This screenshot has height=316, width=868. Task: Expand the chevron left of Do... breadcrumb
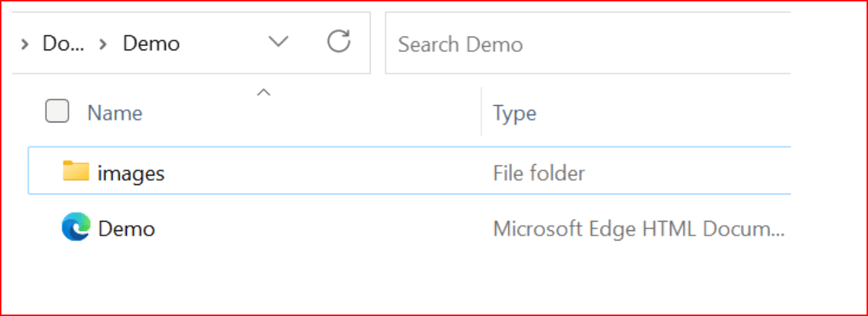point(25,44)
